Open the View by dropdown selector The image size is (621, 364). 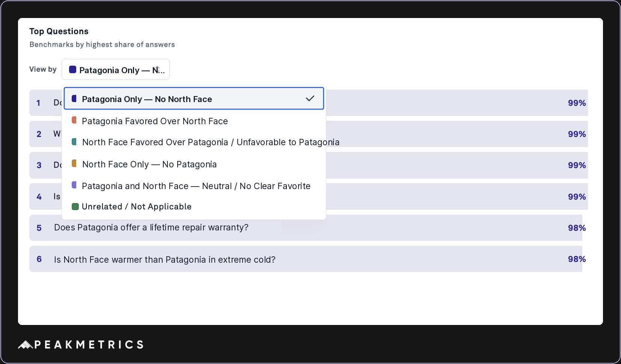(x=116, y=69)
